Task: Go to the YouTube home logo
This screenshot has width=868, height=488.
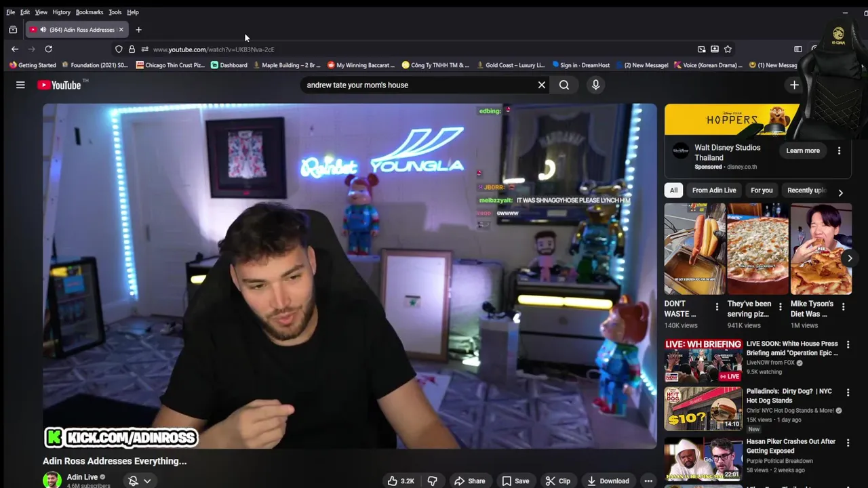Action: click(x=59, y=85)
